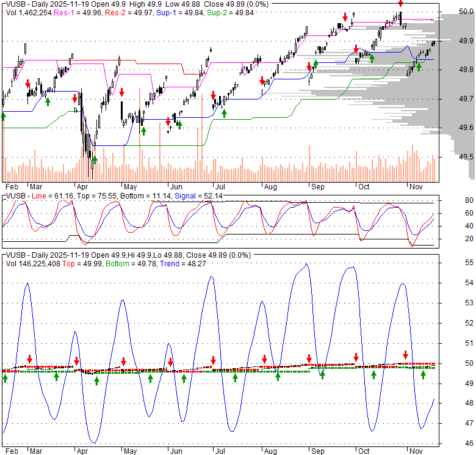Click the green arrow at the far left of the price chart
Screen dimensions: 476x455
3,116
